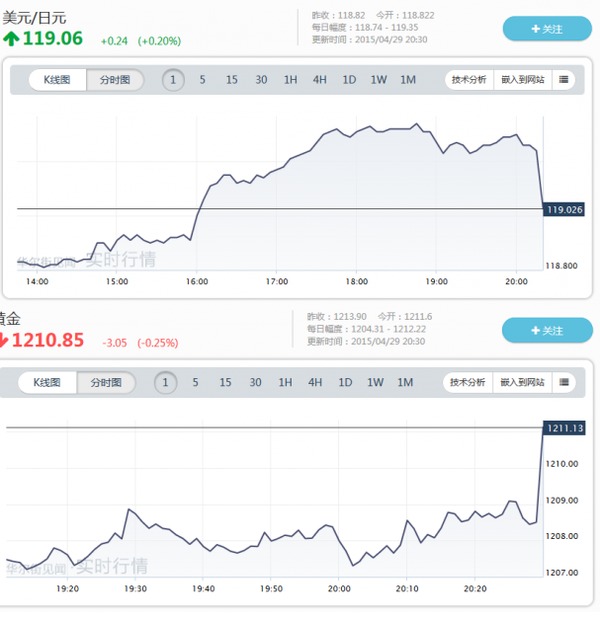600x619 pixels.
Task: Click the red down arrow beside 1210.85
Action: [3, 341]
